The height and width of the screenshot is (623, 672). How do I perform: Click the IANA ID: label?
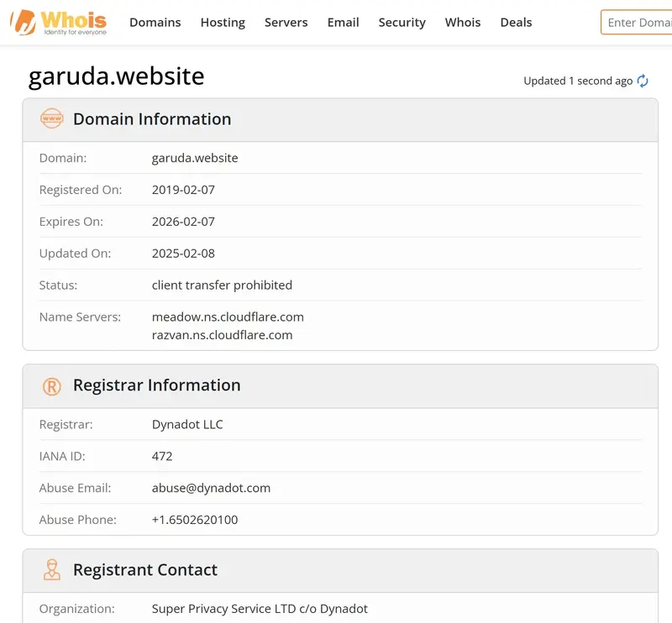coord(62,456)
